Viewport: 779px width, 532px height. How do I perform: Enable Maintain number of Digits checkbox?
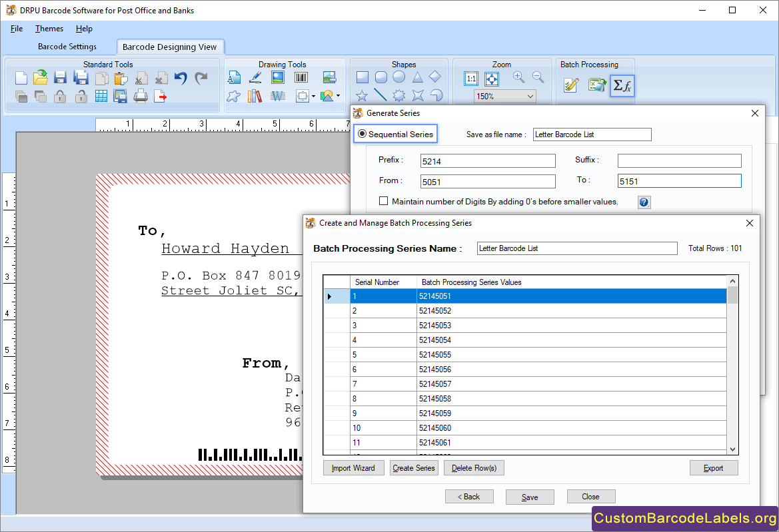[383, 201]
